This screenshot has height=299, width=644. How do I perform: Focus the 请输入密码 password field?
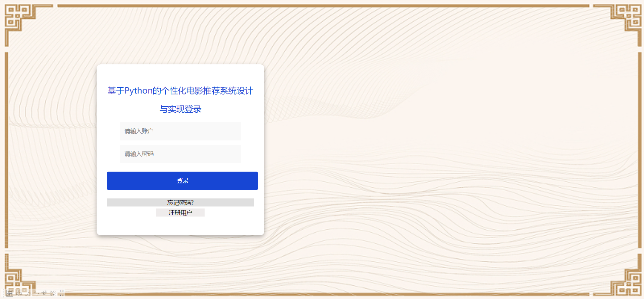point(180,154)
